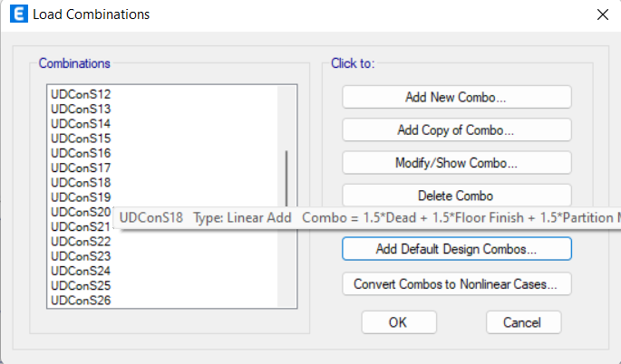
Task: Add Default Design Combos
Action: (456, 249)
